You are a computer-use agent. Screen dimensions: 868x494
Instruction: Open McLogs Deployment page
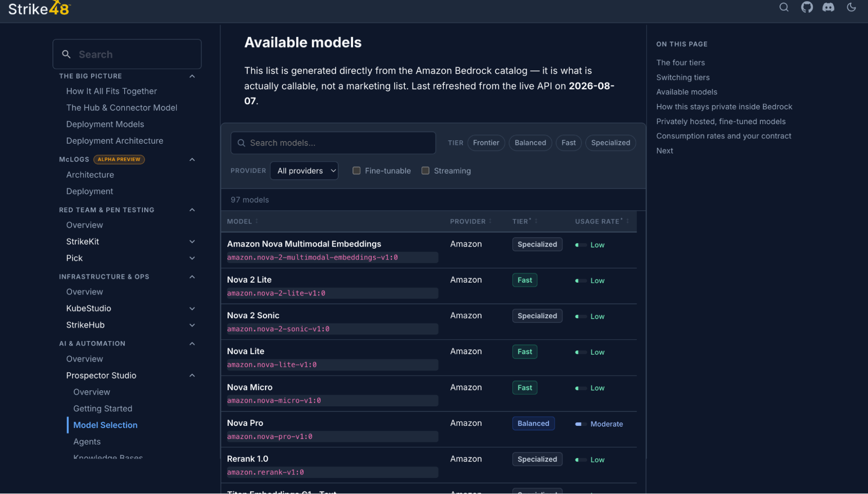pos(89,191)
